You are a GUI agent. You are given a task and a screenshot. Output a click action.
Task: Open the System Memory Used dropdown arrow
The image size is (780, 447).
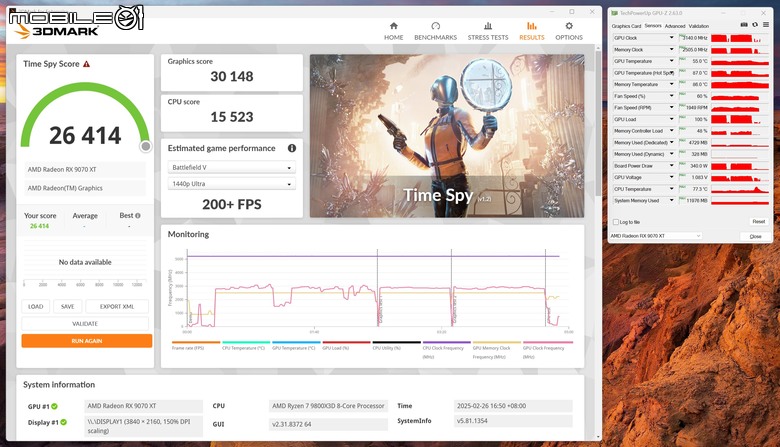tap(672, 200)
